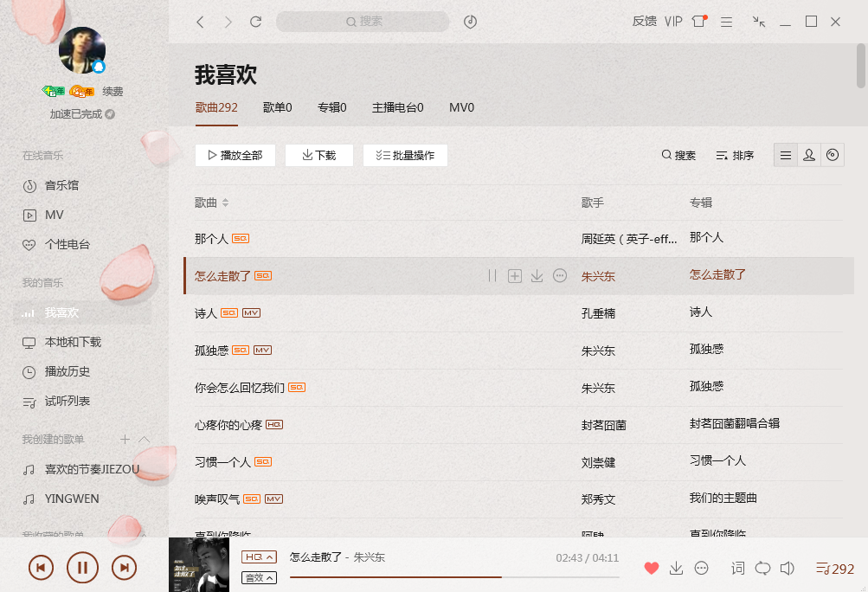Switch to album cover view icon

[832, 155]
